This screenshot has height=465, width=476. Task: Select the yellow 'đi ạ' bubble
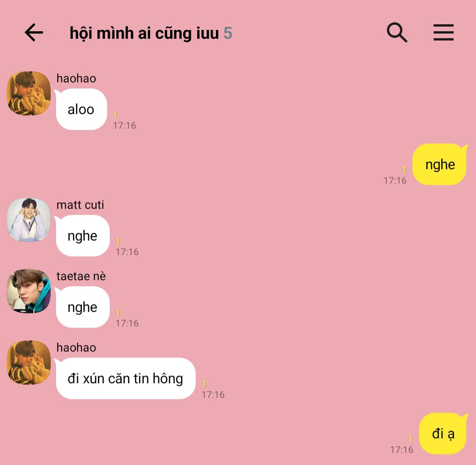[x=443, y=433]
